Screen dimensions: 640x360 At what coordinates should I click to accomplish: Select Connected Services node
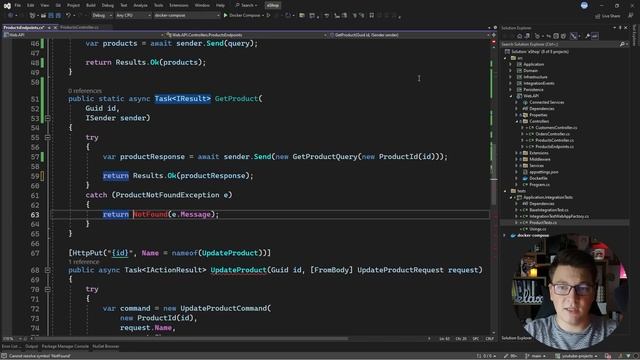(547, 102)
